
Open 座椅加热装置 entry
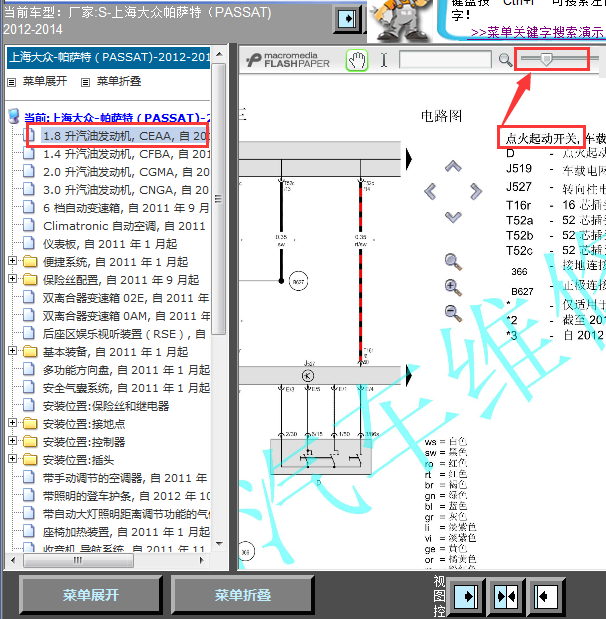point(126,532)
